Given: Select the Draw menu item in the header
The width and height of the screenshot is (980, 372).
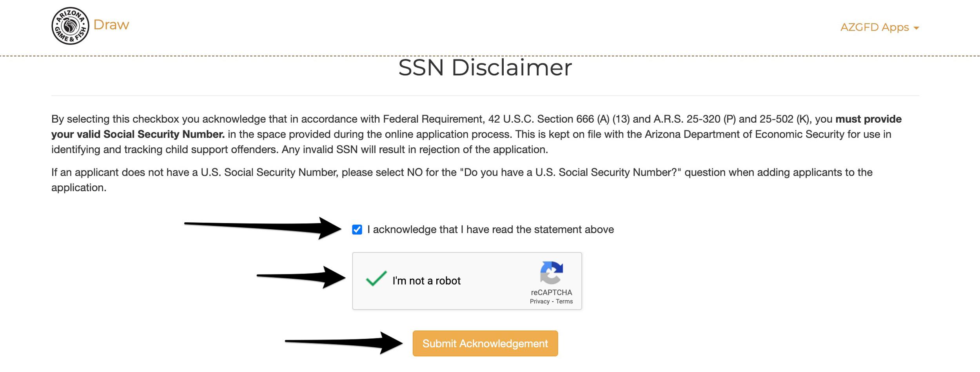Looking at the screenshot, I should (112, 25).
